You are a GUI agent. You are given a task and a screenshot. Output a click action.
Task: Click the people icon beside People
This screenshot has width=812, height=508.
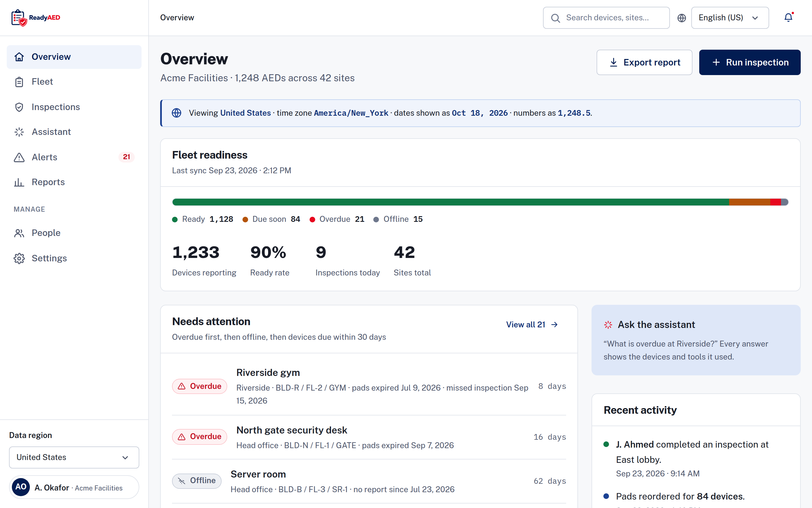coord(19,233)
